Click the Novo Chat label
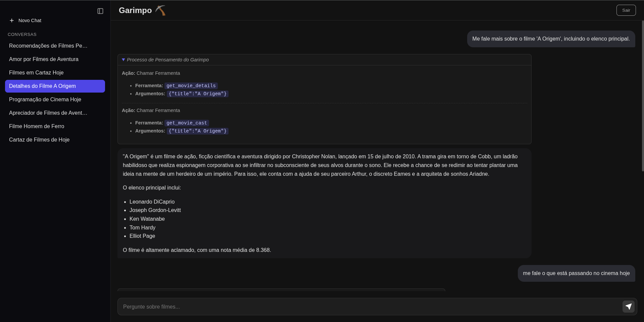Screen dimensions: 644x322 pos(30,20)
